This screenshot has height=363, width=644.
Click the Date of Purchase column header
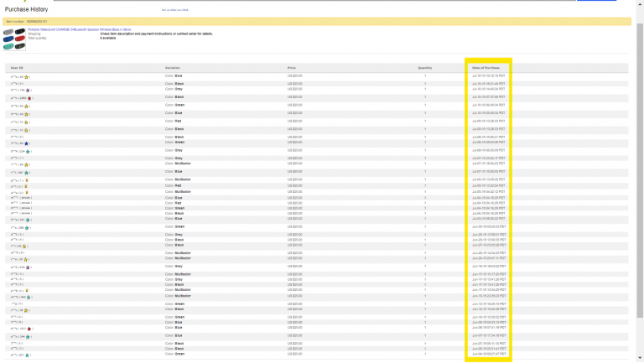[x=486, y=67]
